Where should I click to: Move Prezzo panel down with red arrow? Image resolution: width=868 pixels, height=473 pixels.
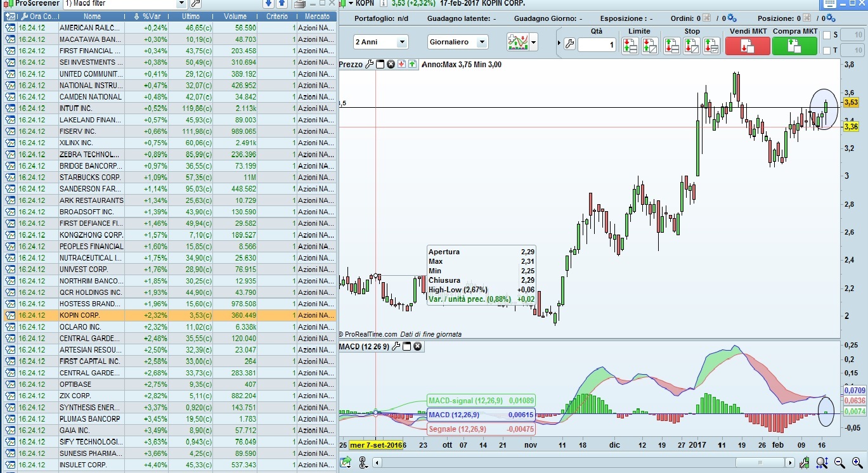tap(401, 64)
